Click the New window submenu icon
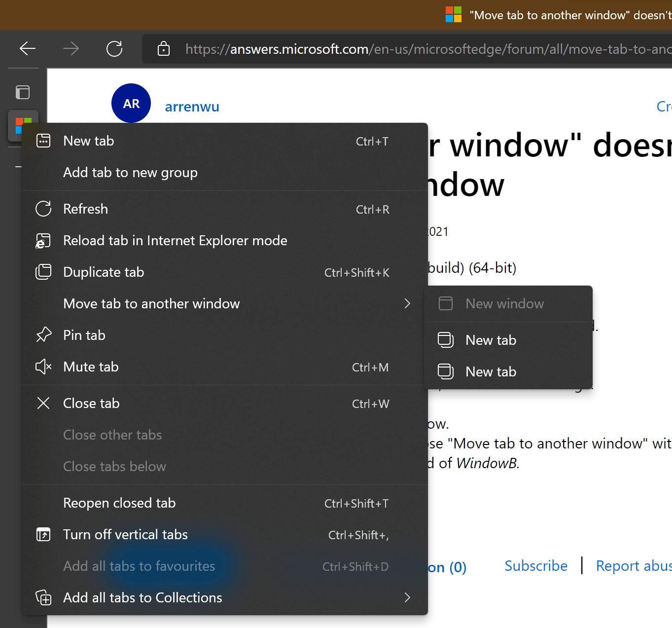The image size is (672, 628). pos(446,303)
